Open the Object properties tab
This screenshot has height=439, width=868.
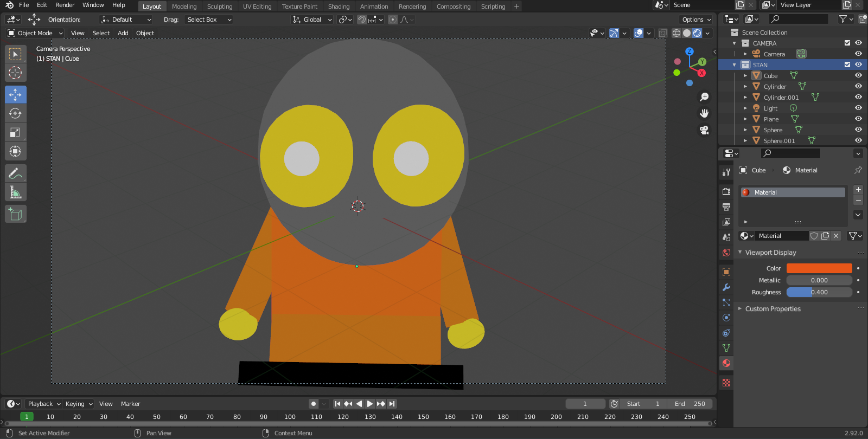tap(726, 272)
